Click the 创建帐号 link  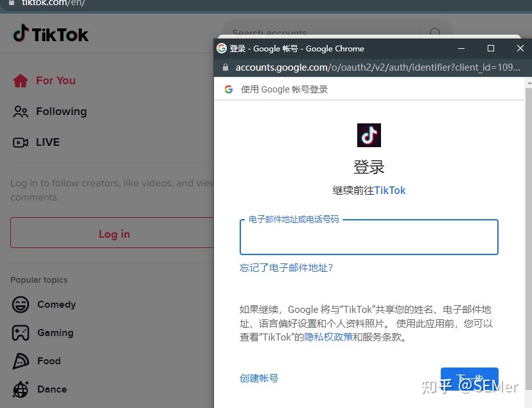(x=259, y=378)
